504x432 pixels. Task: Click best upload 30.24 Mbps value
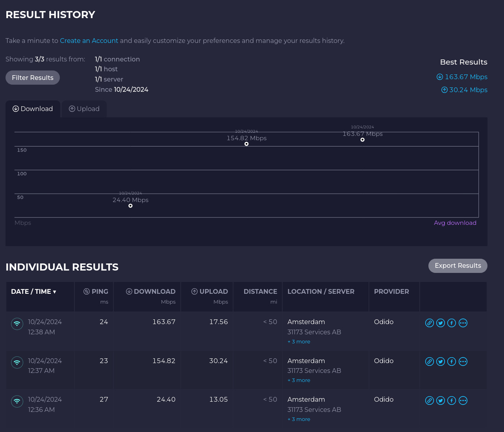click(x=464, y=90)
